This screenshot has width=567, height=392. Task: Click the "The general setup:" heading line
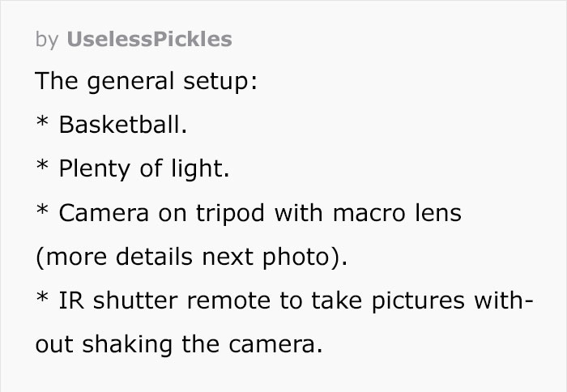pyautogui.click(x=146, y=82)
